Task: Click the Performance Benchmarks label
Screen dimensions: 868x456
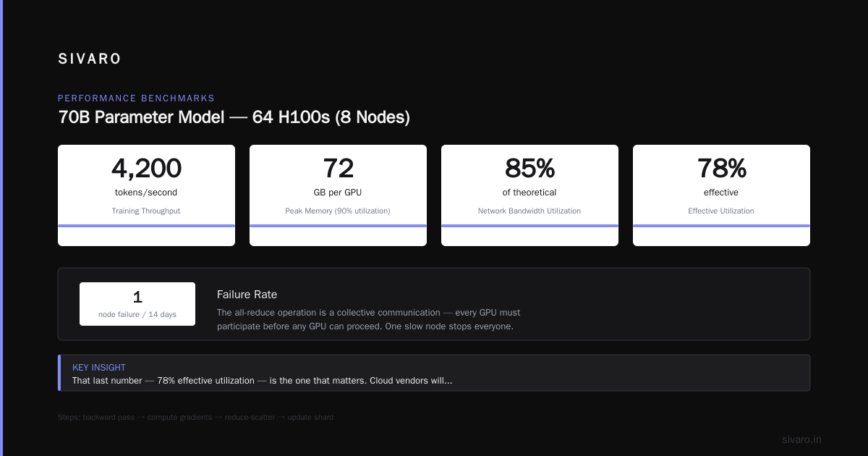Action: [136, 98]
